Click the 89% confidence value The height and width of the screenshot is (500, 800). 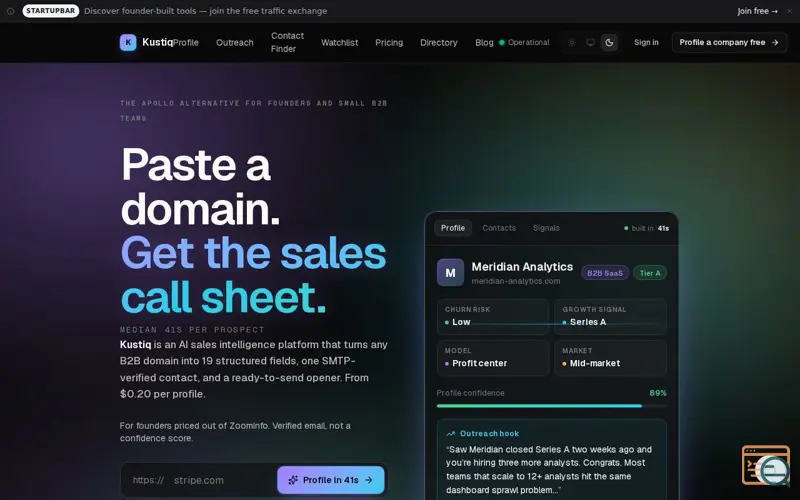[658, 393]
